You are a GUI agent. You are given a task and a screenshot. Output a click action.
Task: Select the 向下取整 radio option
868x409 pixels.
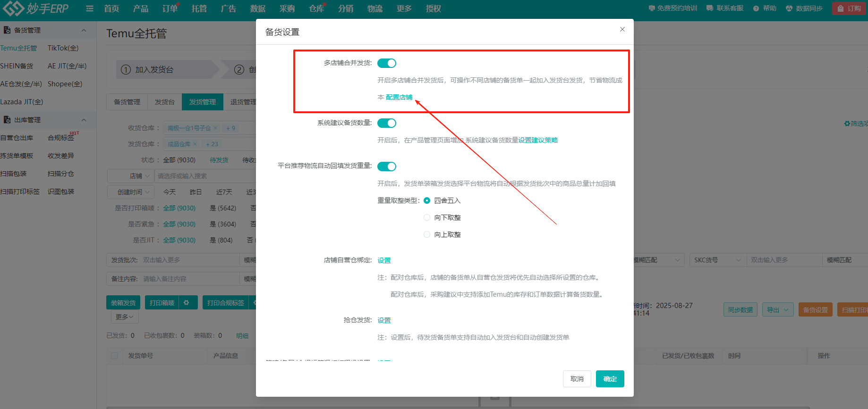pyautogui.click(x=427, y=217)
